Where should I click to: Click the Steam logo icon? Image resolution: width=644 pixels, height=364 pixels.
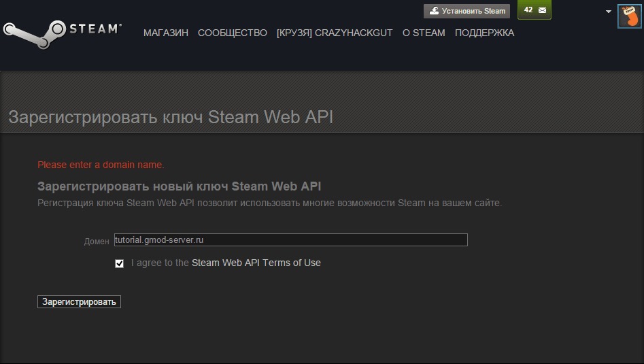pyautogui.click(x=63, y=34)
